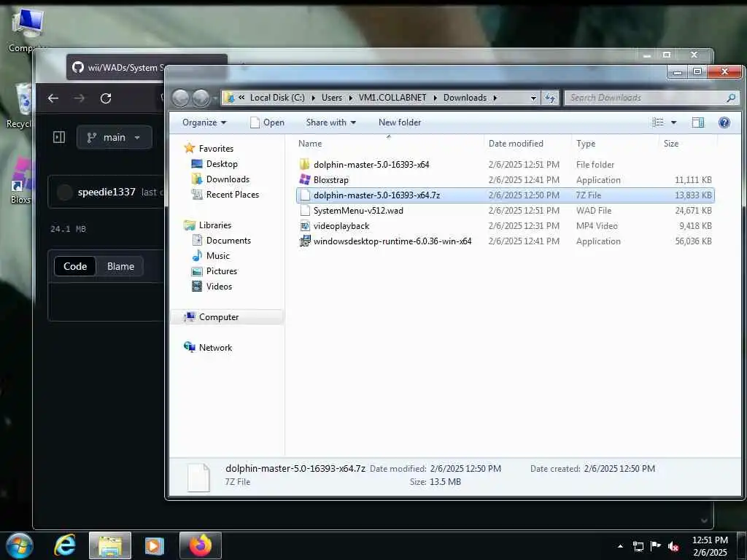Click the speedie1337 author link

[107, 192]
